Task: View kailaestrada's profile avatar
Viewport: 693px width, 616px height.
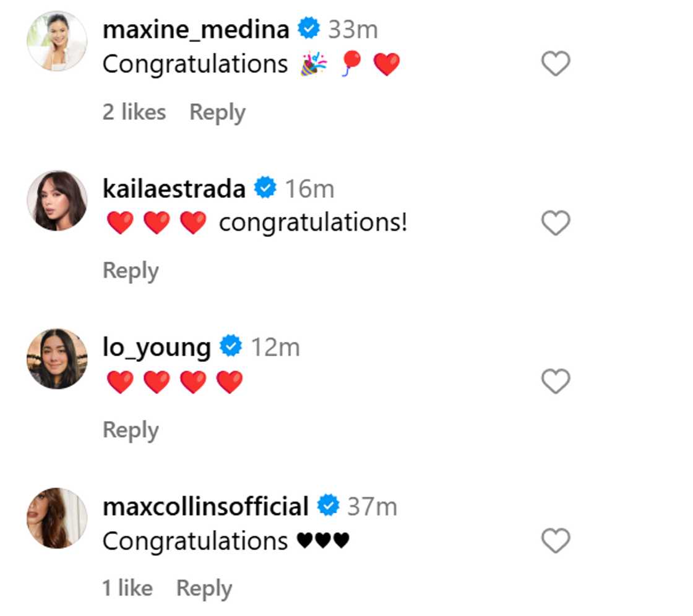Action: (x=57, y=200)
